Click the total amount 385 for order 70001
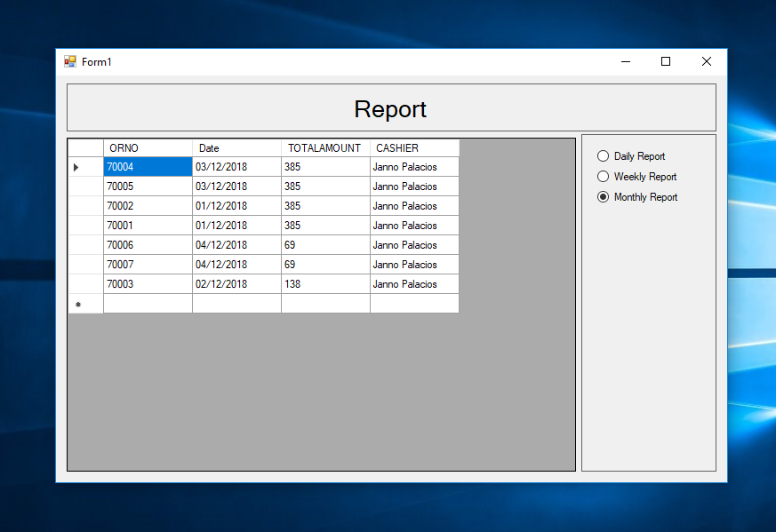776x532 pixels. 325,226
